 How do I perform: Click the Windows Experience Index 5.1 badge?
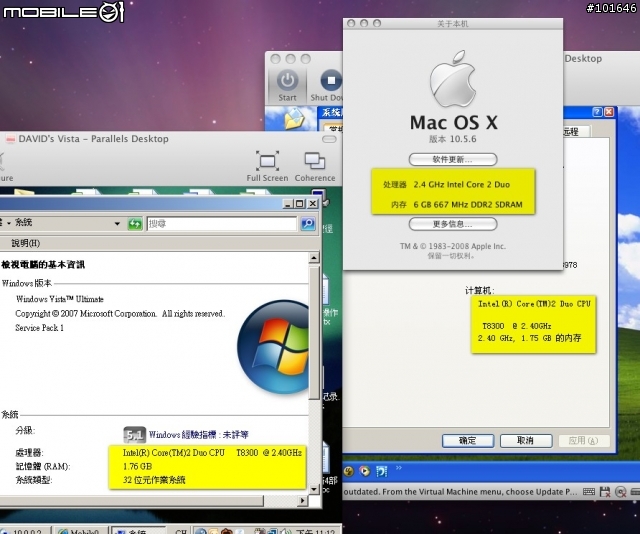click(x=134, y=435)
